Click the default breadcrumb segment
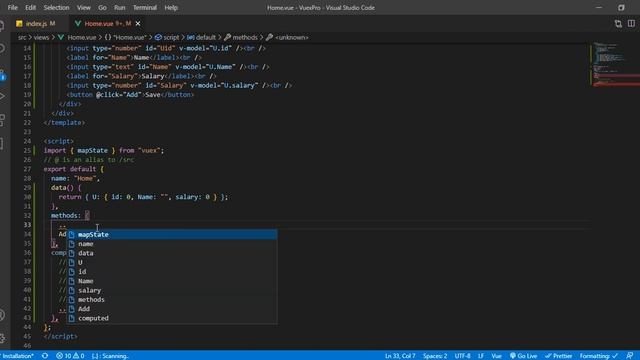 click(206, 37)
